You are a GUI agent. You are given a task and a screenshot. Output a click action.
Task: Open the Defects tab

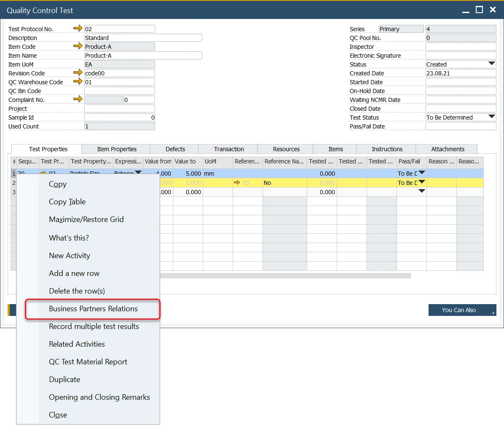point(175,149)
